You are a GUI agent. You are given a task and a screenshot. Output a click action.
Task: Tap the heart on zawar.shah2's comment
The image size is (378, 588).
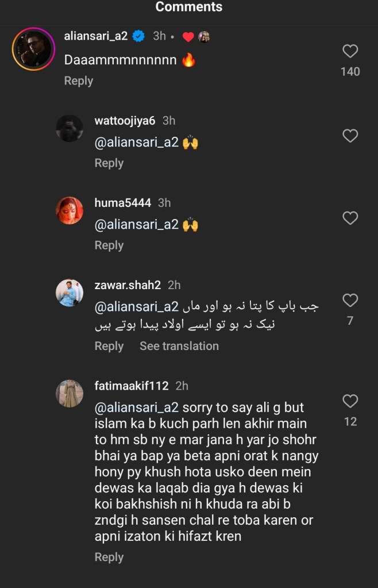pyautogui.click(x=350, y=300)
